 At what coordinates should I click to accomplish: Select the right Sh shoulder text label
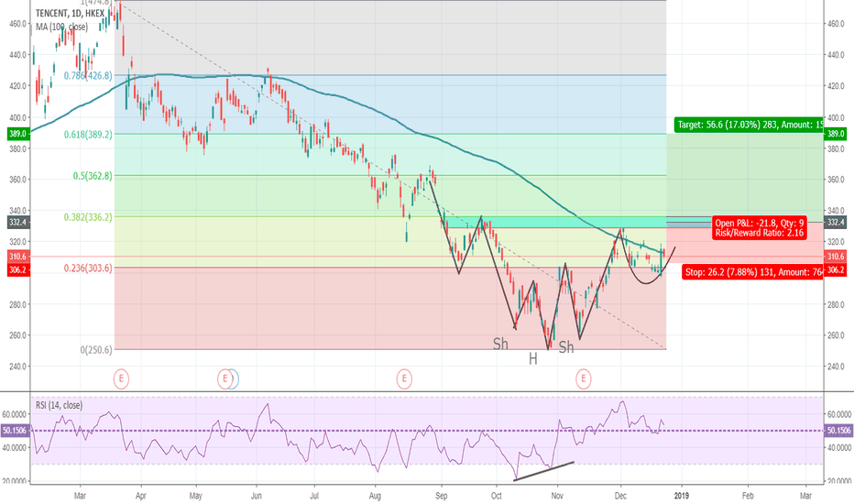click(x=566, y=347)
